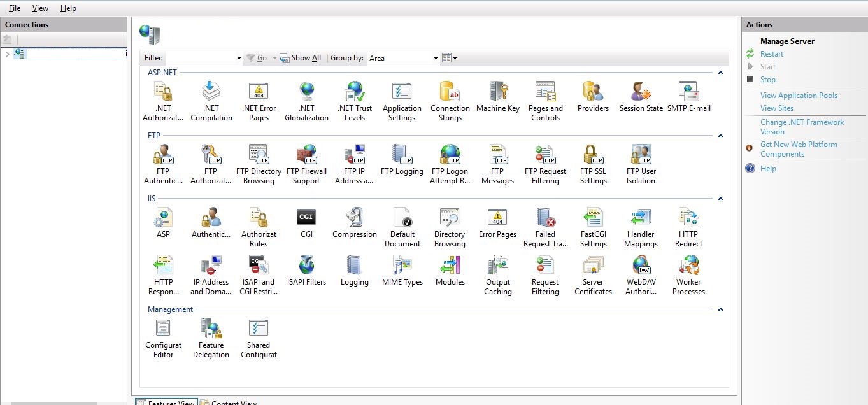Open the Handler Mappings feature
Screen dimensions: 868x405
click(x=641, y=218)
